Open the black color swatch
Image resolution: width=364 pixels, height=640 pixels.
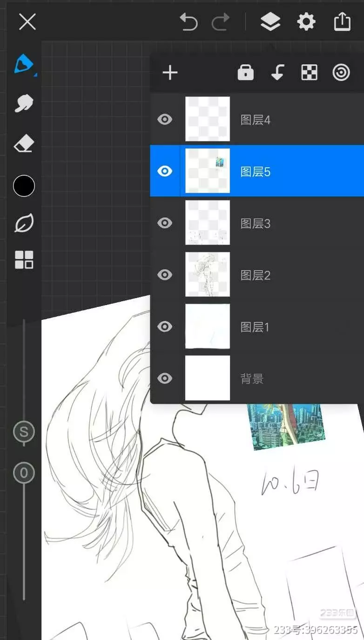[24, 186]
